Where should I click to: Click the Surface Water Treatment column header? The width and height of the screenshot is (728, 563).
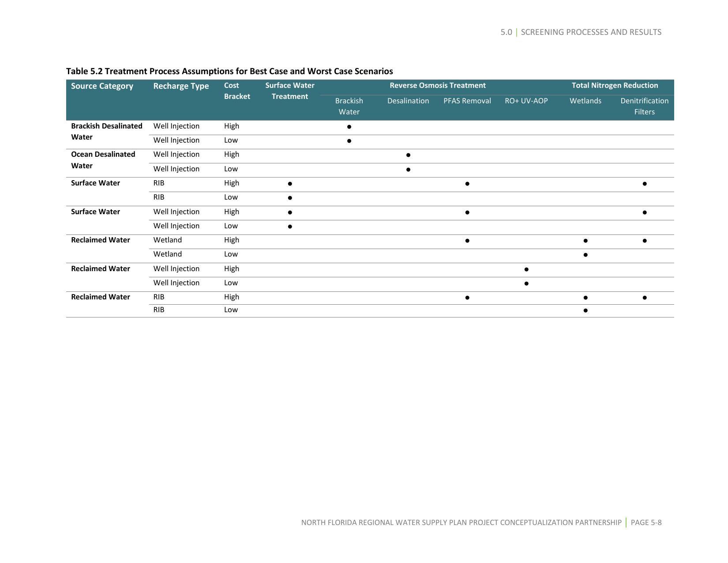290,91
